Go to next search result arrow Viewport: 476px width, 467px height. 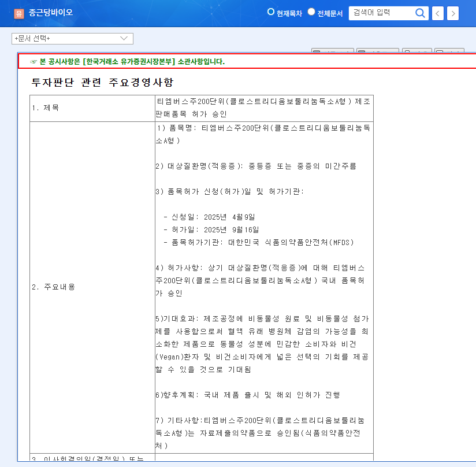[453, 13]
